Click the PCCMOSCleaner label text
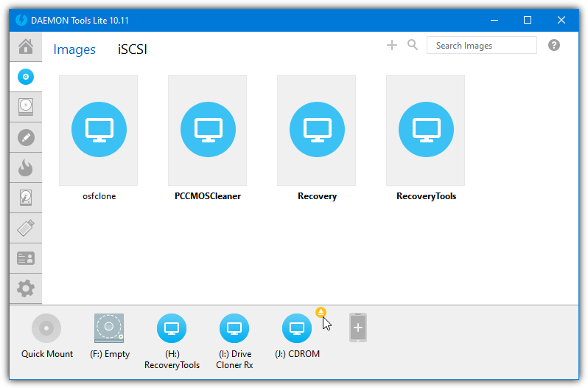The image size is (588, 388). tap(207, 196)
